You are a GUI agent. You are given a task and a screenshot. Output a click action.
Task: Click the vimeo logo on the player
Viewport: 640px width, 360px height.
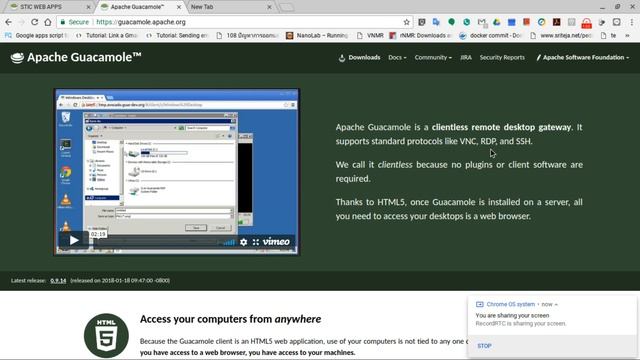(276, 242)
